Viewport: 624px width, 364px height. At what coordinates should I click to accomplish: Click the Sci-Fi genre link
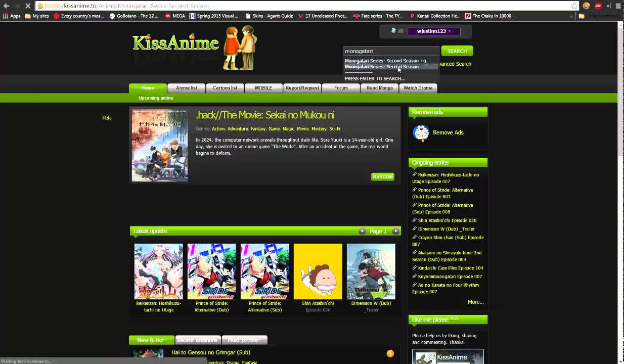point(334,129)
